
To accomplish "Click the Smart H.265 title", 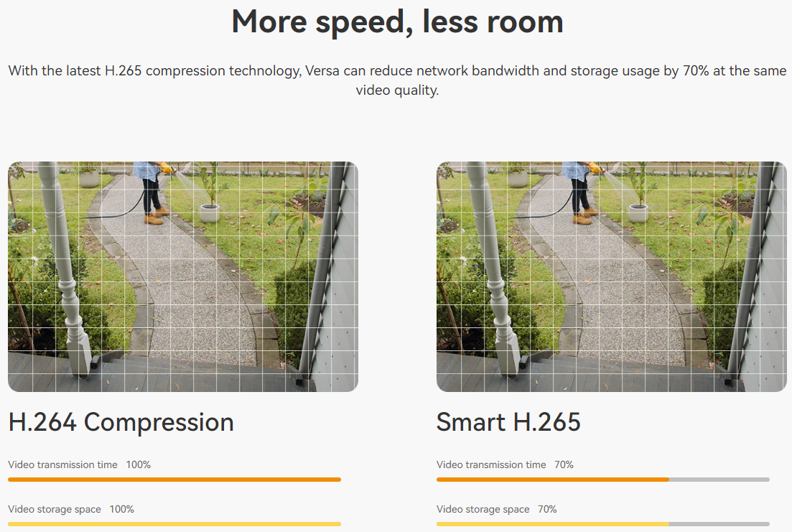I will [508, 422].
